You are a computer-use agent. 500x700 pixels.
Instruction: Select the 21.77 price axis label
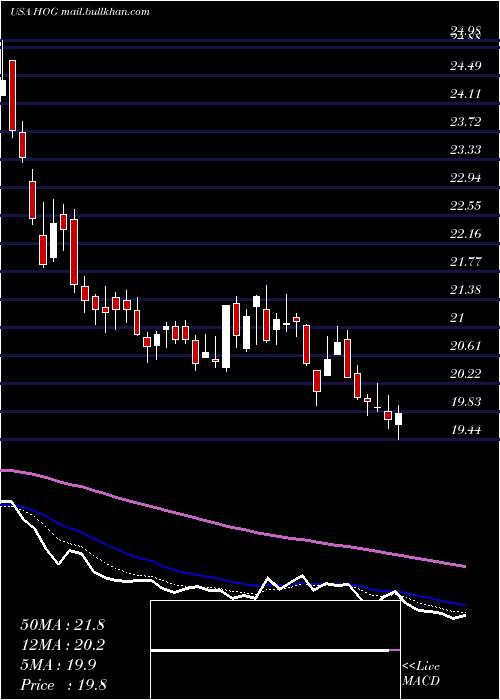(x=465, y=262)
